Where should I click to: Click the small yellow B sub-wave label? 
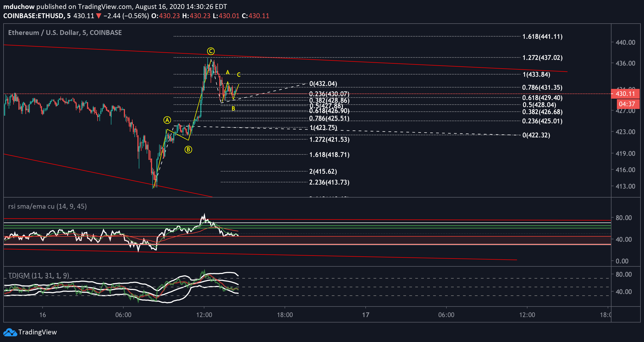pos(233,109)
